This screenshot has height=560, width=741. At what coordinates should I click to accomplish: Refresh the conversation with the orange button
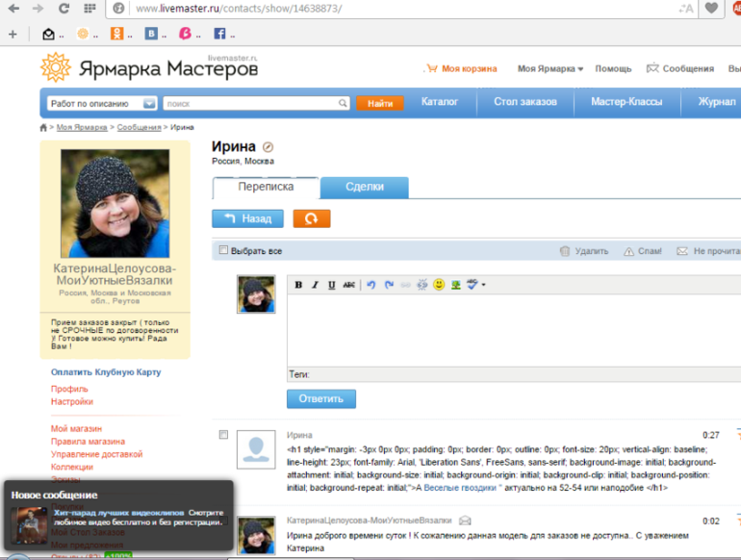pos(312,218)
